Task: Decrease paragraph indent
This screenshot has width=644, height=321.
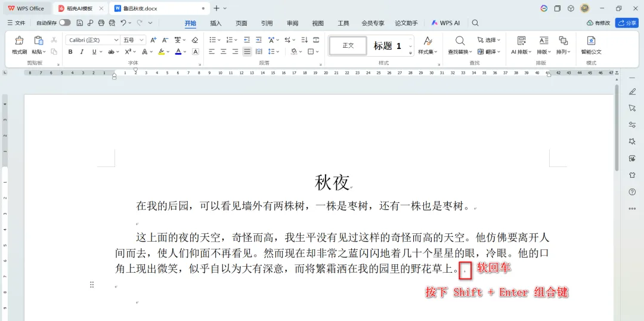Action: [x=247, y=40]
